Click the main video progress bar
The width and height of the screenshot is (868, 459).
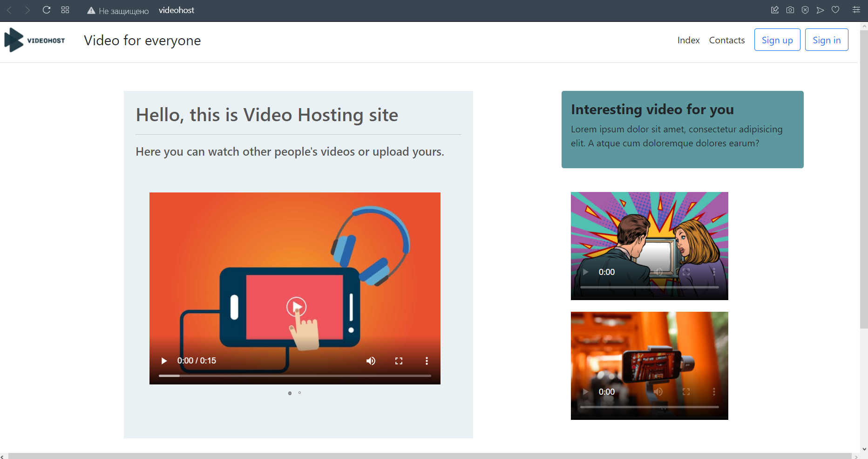coord(295,376)
